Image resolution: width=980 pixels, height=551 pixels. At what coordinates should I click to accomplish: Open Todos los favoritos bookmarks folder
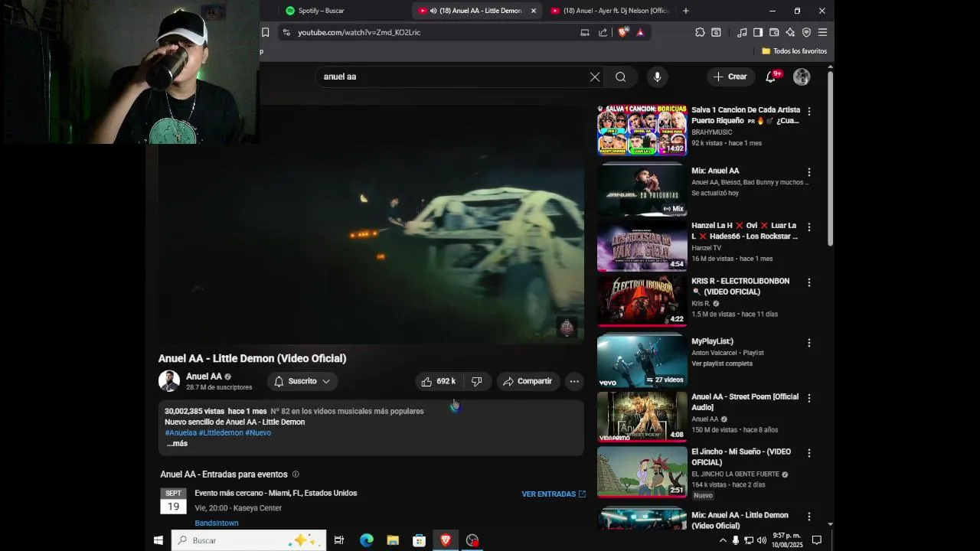794,51
